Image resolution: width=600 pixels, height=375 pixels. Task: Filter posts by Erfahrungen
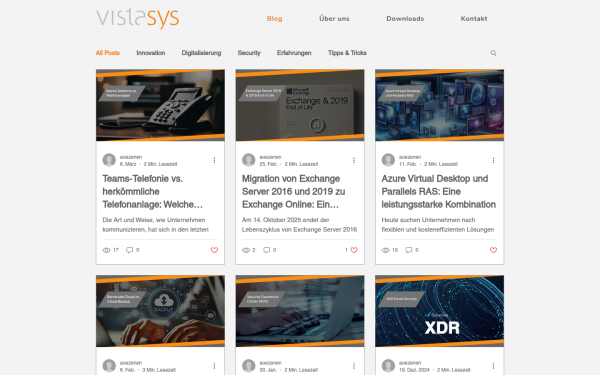294,53
